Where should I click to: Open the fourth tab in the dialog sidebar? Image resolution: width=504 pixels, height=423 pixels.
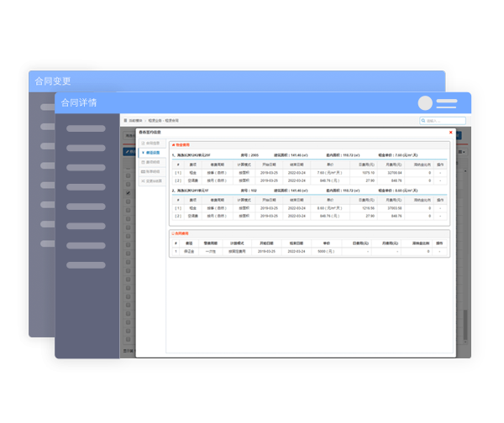tap(151, 171)
